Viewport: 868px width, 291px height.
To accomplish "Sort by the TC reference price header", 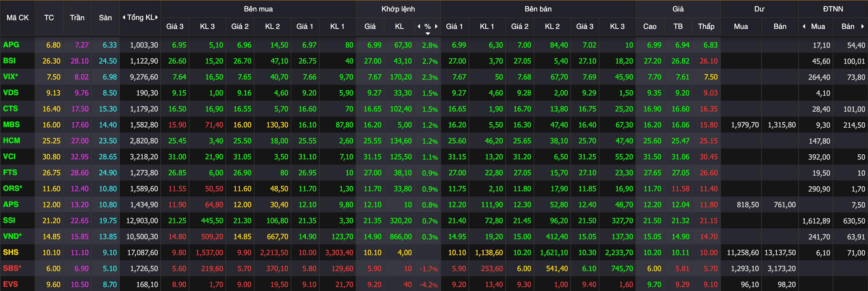I will 49,17.
